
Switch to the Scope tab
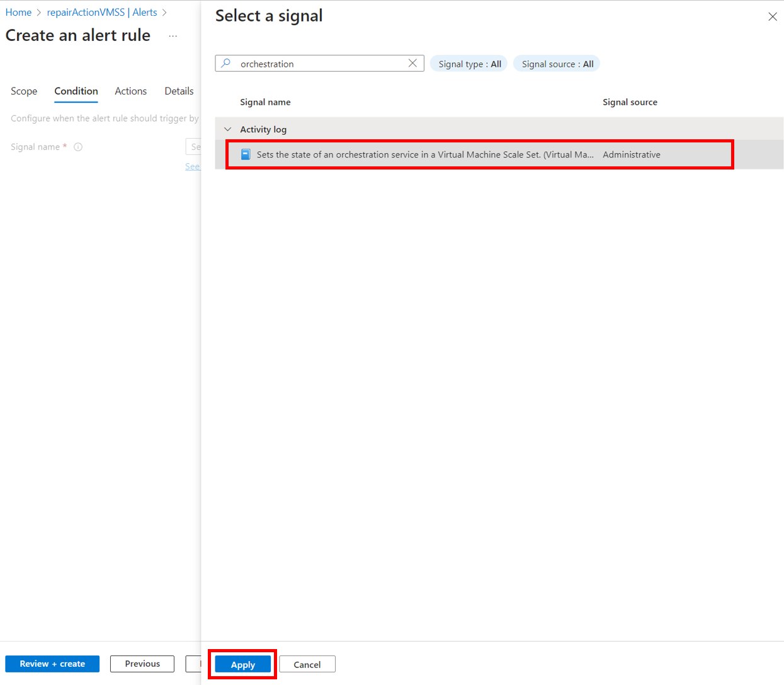(23, 91)
